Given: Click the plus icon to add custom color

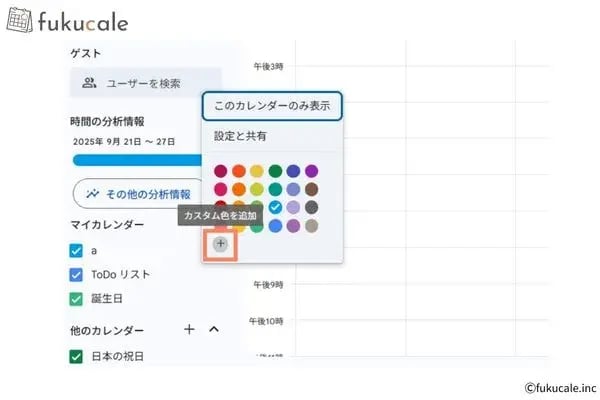Looking at the screenshot, I should pyautogui.click(x=221, y=243).
